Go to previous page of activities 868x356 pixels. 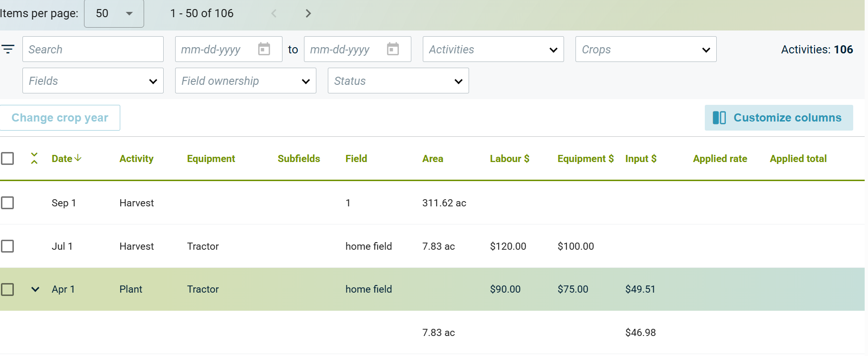click(274, 13)
